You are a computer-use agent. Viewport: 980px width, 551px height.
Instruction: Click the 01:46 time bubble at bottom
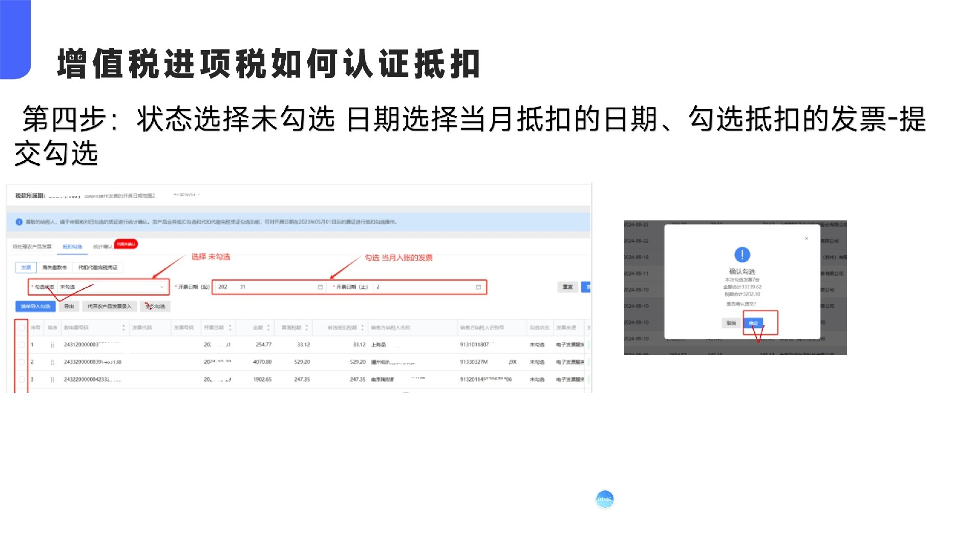click(x=604, y=499)
